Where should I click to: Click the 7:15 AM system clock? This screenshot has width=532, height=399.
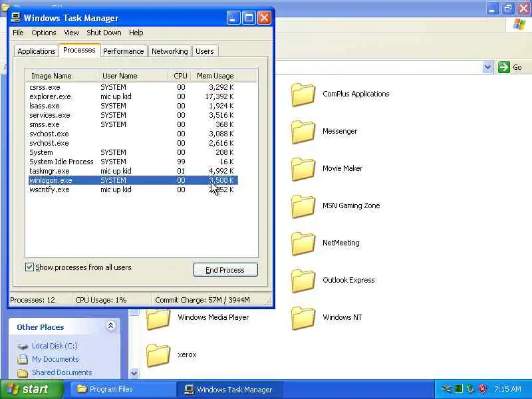click(507, 389)
